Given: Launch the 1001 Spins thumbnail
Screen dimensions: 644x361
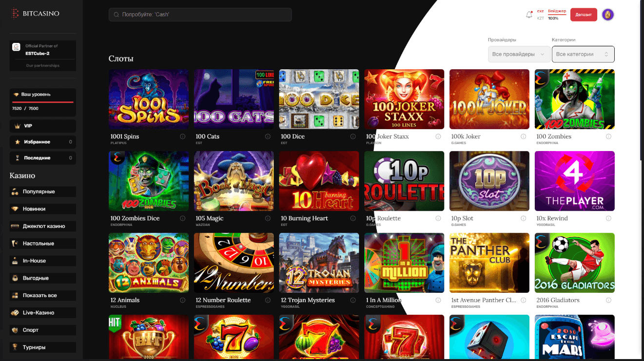Looking at the screenshot, I should (149, 99).
